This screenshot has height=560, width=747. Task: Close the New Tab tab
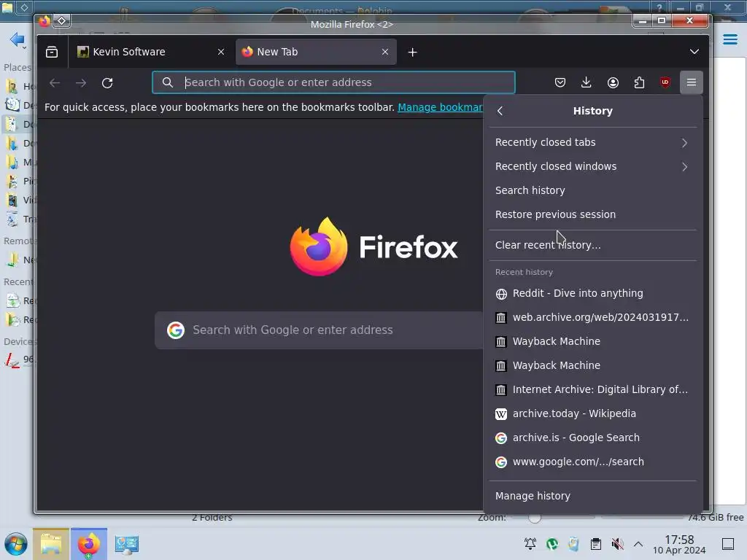(x=385, y=52)
